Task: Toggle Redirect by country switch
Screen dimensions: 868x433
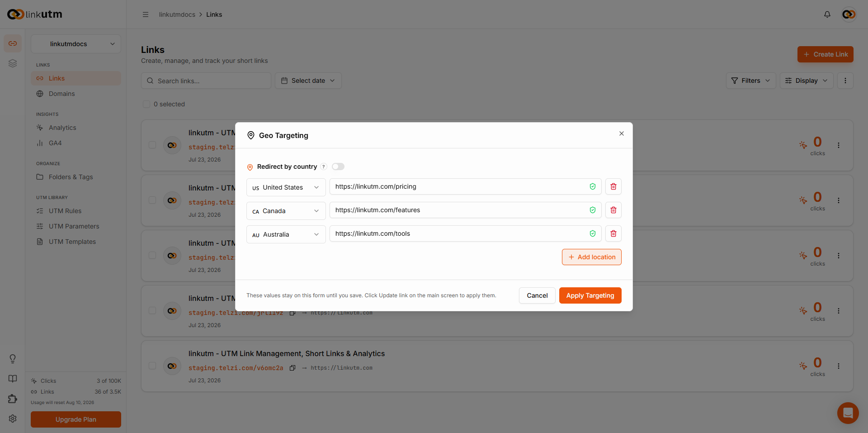Action: (338, 167)
